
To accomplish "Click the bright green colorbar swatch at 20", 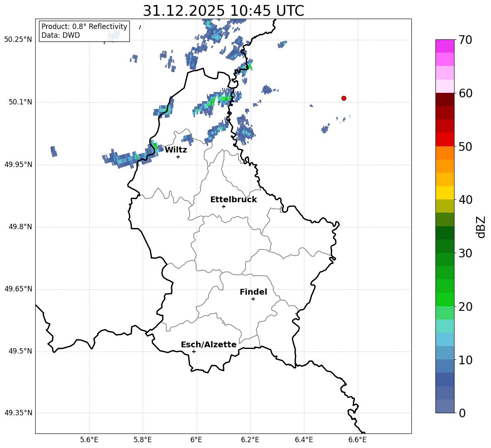I will (445, 299).
